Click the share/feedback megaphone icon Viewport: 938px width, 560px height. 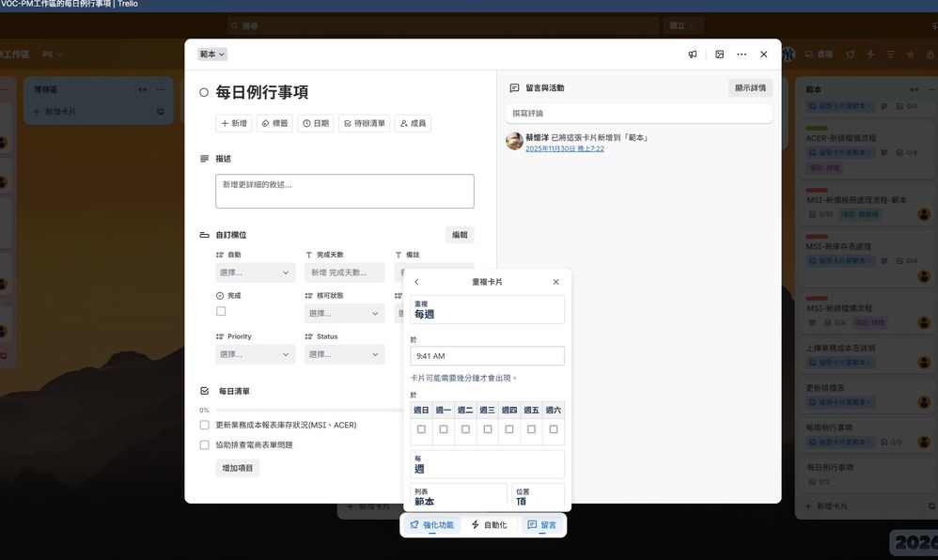click(693, 54)
